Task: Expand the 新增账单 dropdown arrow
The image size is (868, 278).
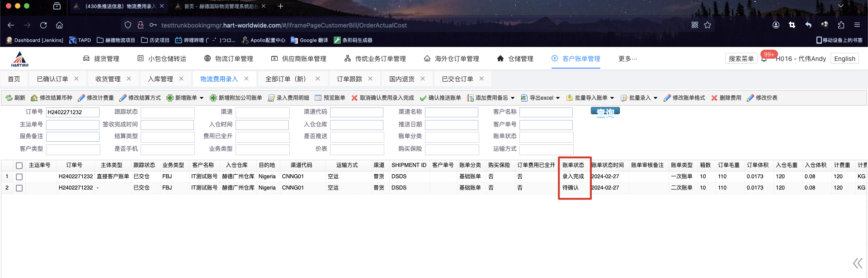Action: [x=202, y=98]
